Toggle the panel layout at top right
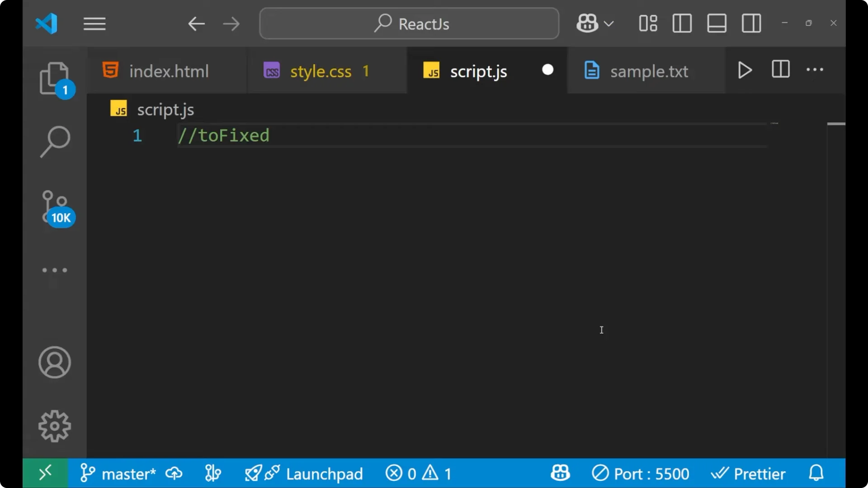This screenshot has width=868, height=488. click(x=717, y=23)
